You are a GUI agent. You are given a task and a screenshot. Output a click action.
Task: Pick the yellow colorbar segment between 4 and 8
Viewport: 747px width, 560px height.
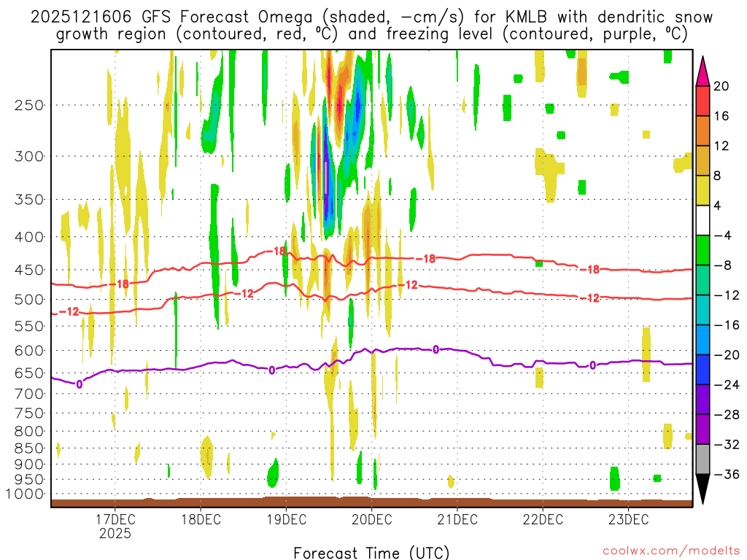click(x=704, y=190)
